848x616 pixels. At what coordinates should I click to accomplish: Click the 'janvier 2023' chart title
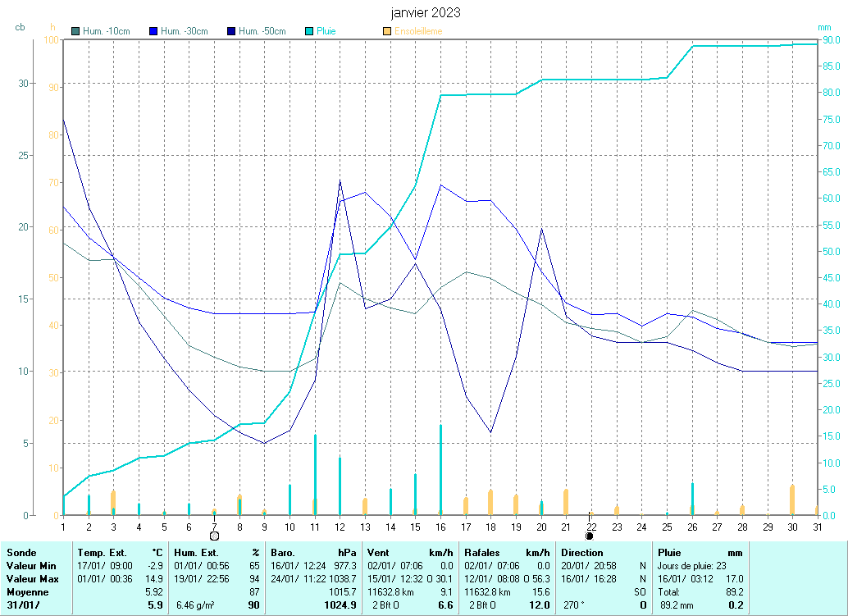click(425, 13)
